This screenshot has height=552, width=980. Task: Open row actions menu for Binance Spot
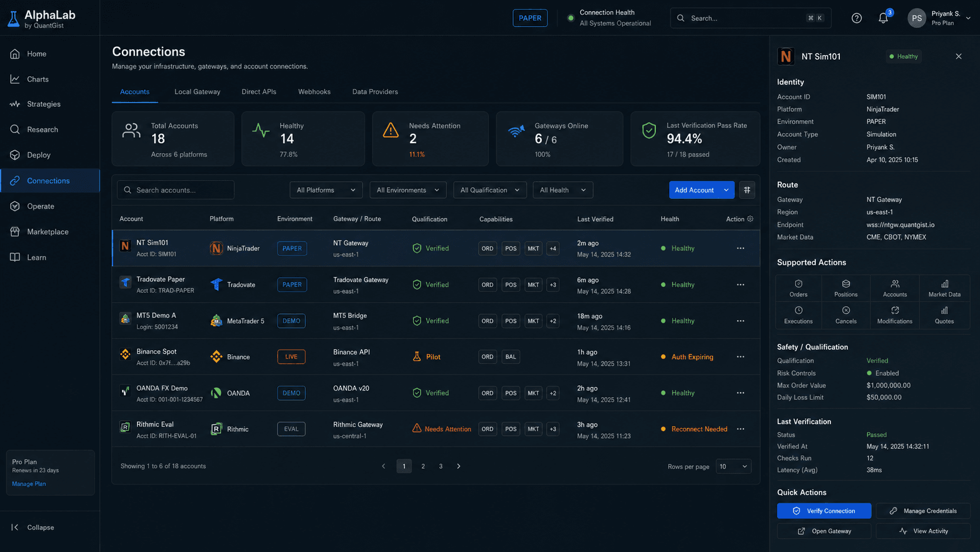pyautogui.click(x=740, y=357)
